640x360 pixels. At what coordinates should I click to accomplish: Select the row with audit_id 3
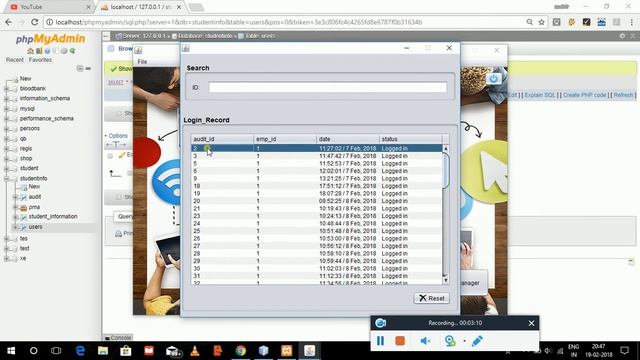click(316, 156)
